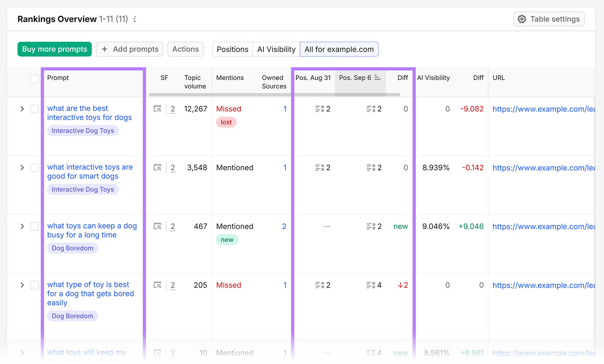Click the Pos. Aug 31 column header
Image resolution: width=604 pixels, height=364 pixels.
click(x=313, y=78)
